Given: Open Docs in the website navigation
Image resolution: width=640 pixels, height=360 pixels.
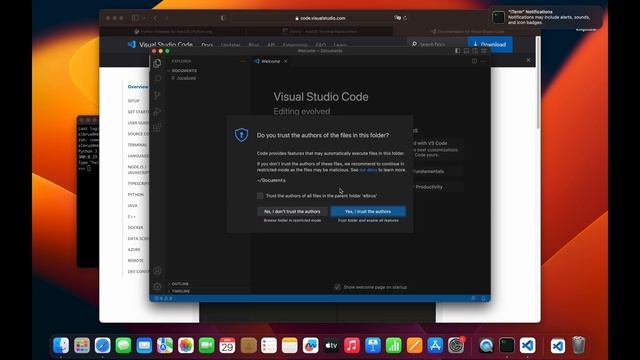Looking at the screenshot, I should (x=207, y=45).
